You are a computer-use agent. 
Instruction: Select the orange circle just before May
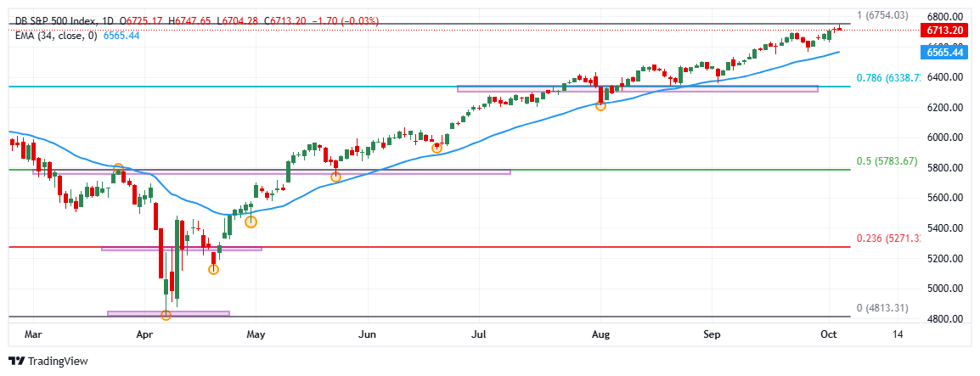pyautogui.click(x=251, y=222)
